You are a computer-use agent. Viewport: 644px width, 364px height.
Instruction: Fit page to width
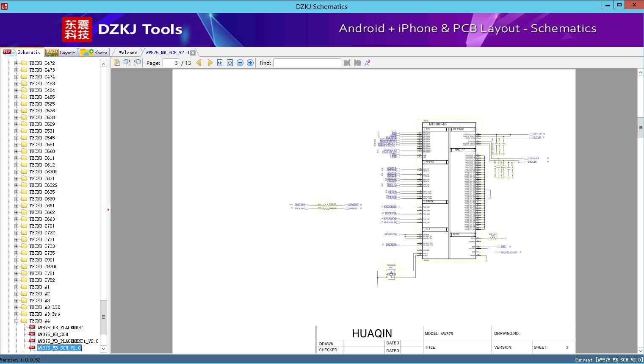[x=220, y=63]
